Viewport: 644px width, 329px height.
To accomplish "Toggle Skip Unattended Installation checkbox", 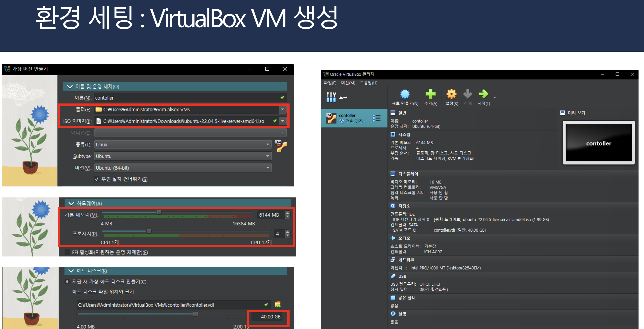I will (97, 179).
